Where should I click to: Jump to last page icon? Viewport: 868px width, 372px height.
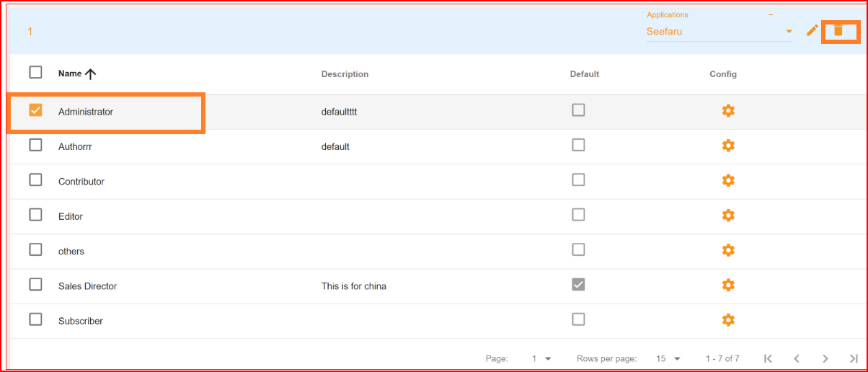[854, 358]
